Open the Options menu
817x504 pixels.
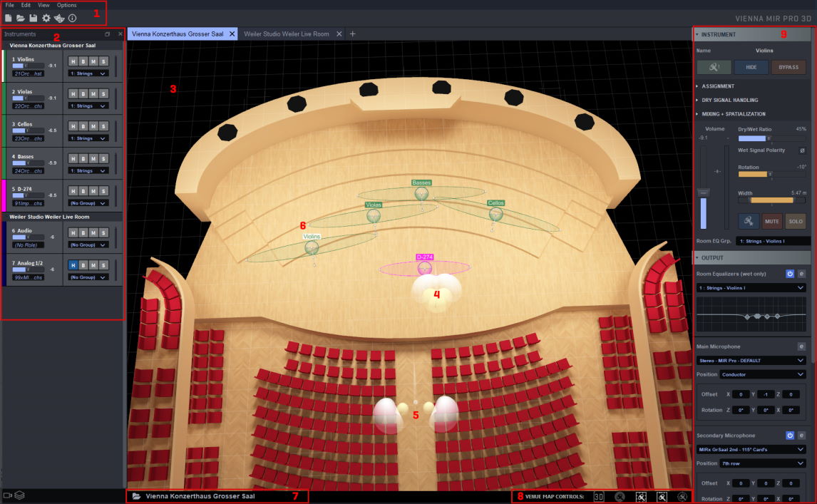[67, 5]
